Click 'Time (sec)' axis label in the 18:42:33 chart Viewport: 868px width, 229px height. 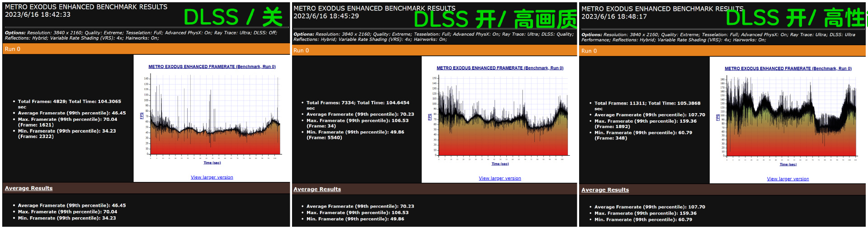click(212, 163)
